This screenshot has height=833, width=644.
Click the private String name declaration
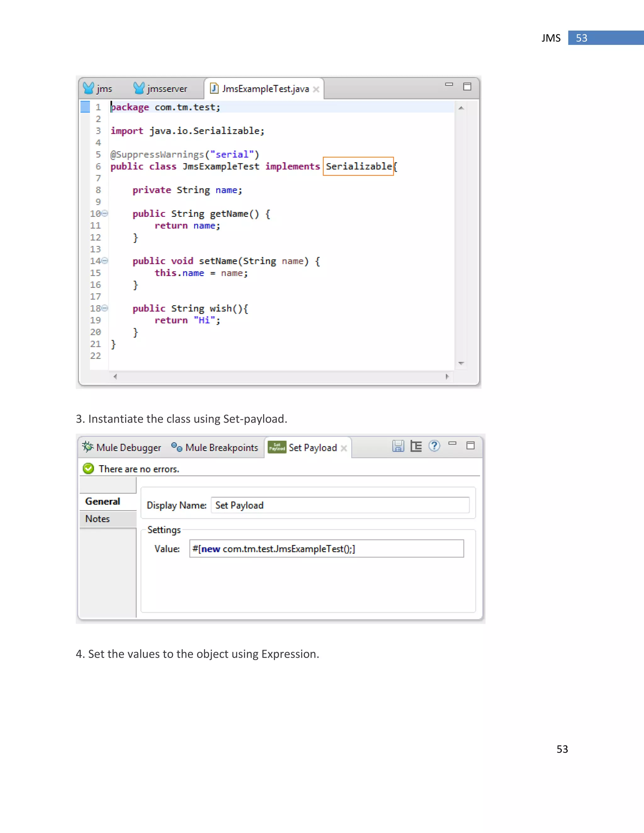coord(187,190)
